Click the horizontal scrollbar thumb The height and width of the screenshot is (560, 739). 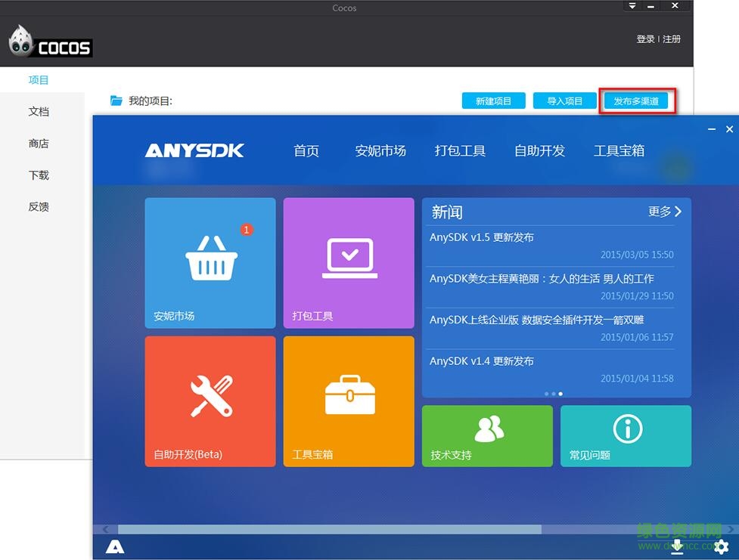click(x=329, y=530)
